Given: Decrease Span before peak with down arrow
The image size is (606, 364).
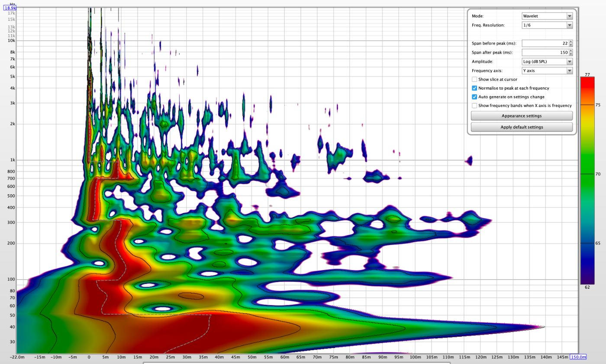Looking at the screenshot, I should point(571,45).
